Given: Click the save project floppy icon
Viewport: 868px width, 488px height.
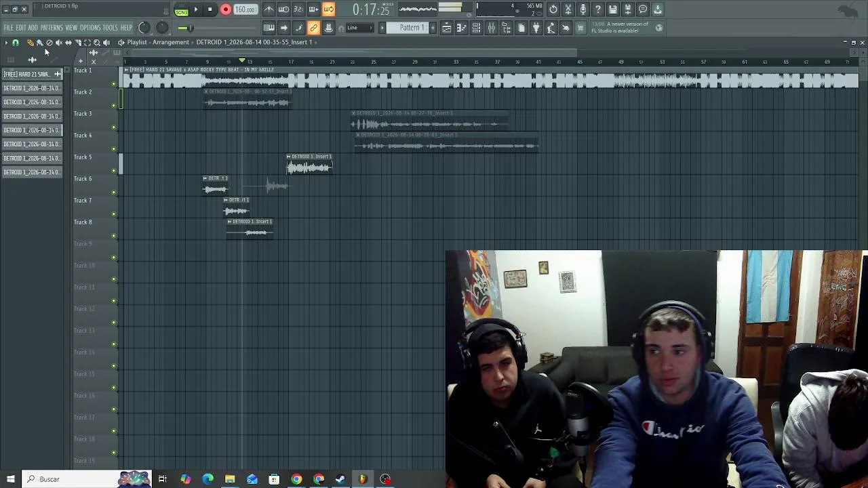Looking at the screenshot, I should (613, 9).
